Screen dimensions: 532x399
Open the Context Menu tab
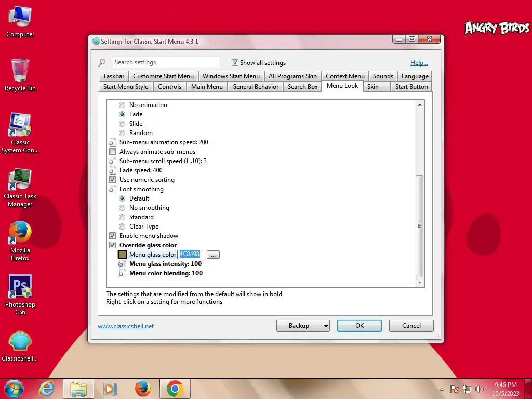345,76
